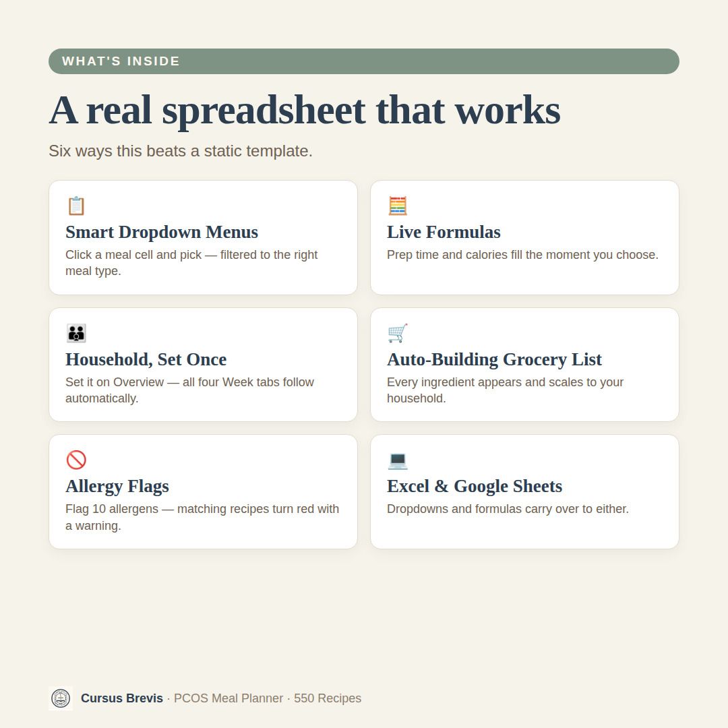Click the 'Smart Dropdown Menus' title
728x728 pixels.
[x=162, y=232]
